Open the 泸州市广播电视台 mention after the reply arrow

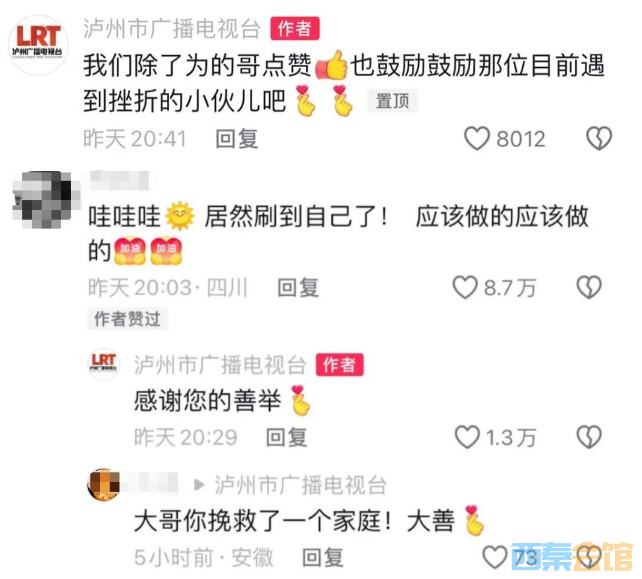pos(301,485)
